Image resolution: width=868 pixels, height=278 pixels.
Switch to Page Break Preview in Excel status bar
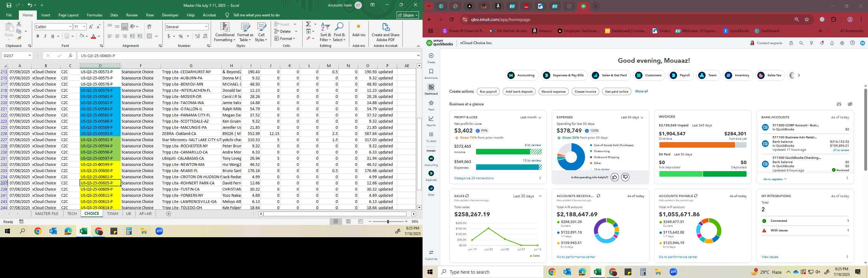[361, 221]
